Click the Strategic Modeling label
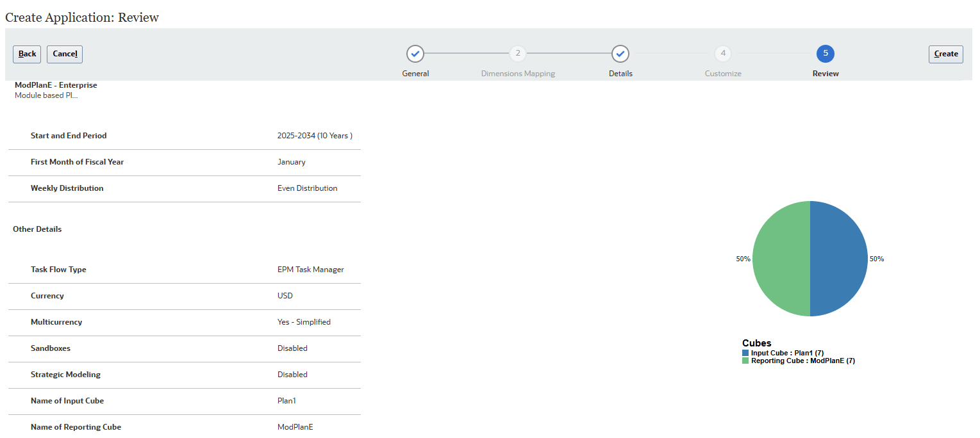The image size is (980, 438). (x=65, y=375)
